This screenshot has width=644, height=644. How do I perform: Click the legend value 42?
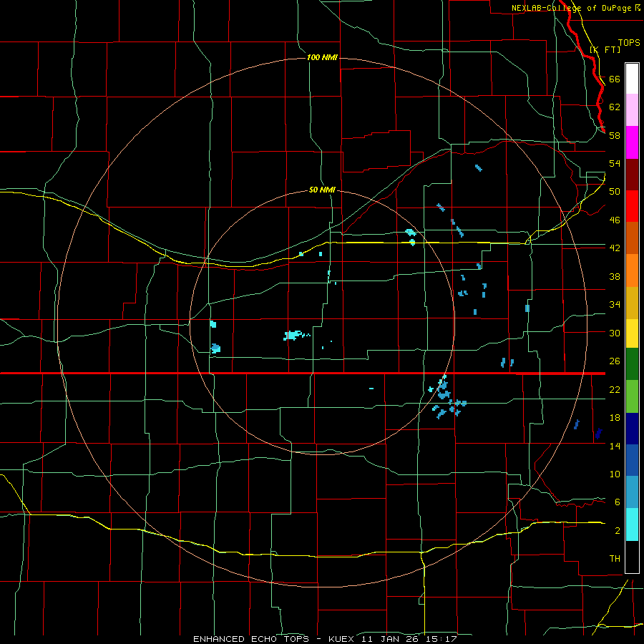(615, 248)
